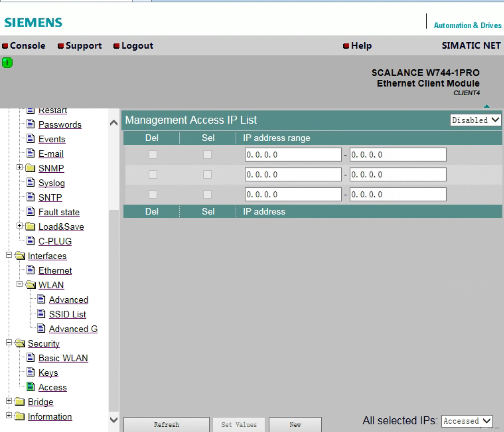This screenshot has width=504, height=432.
Task: Click the red square beside Help
Action: click(x=346, y=46)
